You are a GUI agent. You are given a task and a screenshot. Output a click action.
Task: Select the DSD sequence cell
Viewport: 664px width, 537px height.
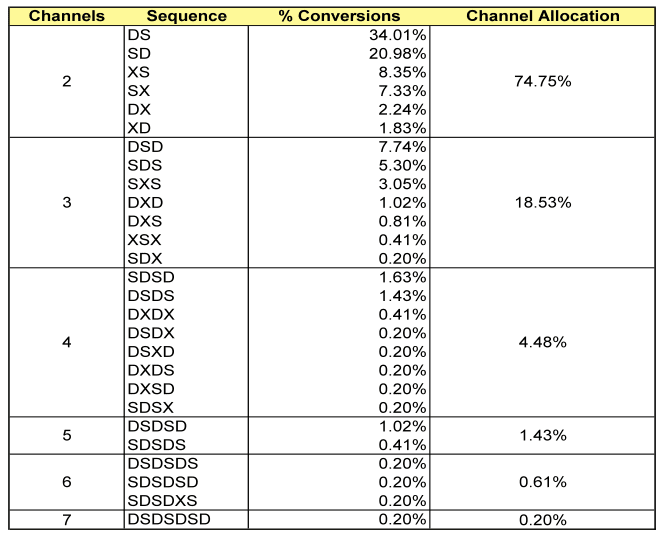[x=144, y=146]
